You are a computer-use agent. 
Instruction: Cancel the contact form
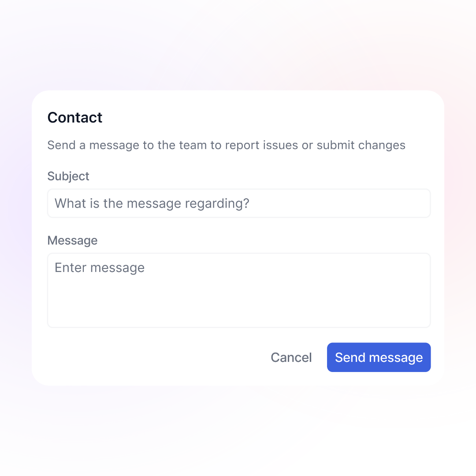click(291, 357)
